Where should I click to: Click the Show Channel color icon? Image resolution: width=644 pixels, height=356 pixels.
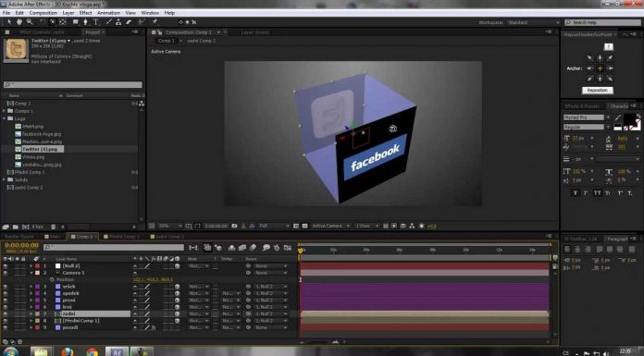252,226
